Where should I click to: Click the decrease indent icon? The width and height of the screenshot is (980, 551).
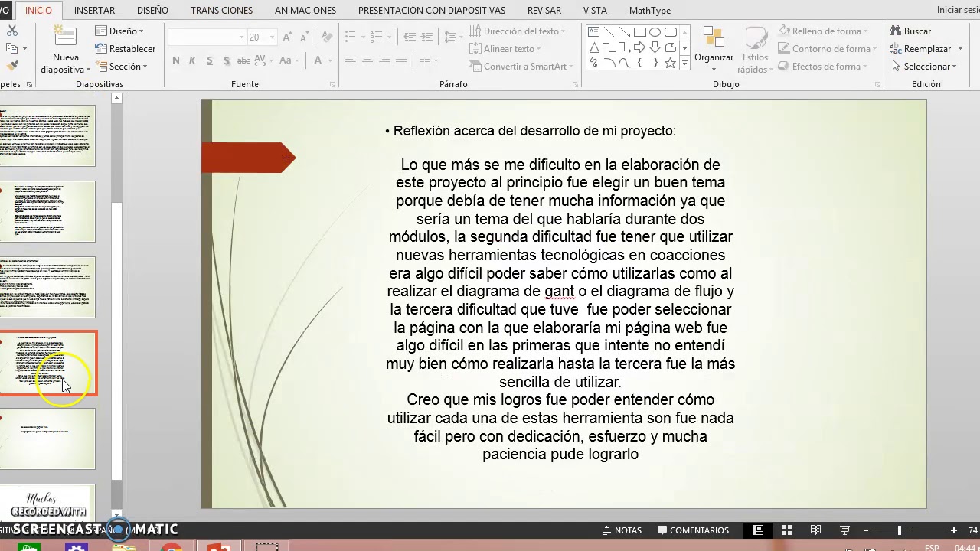point(410,37)
